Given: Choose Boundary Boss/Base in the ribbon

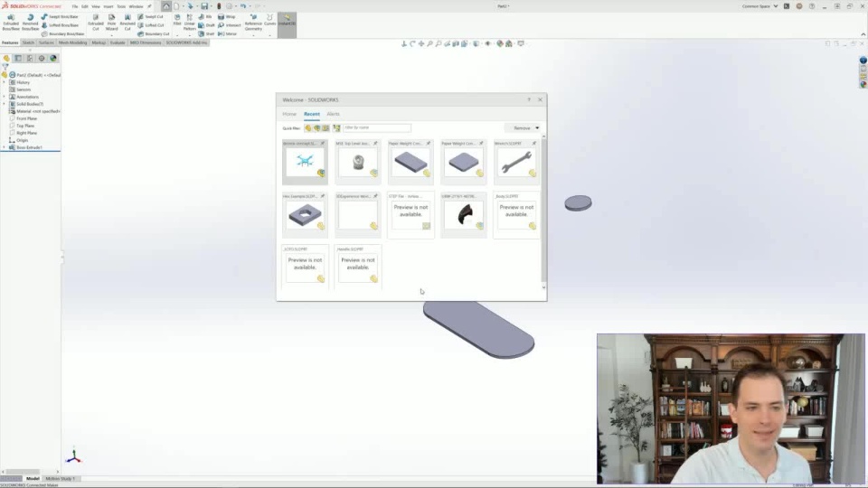Looking at the screenshot, I should (x=62, y=33).
